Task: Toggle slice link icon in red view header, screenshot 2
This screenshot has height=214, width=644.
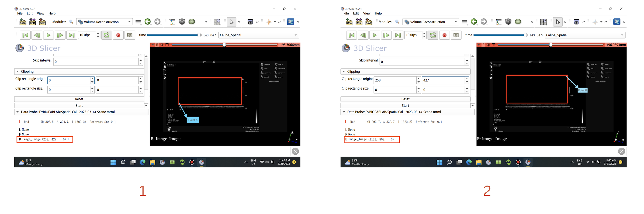Action: coord(488,45)
